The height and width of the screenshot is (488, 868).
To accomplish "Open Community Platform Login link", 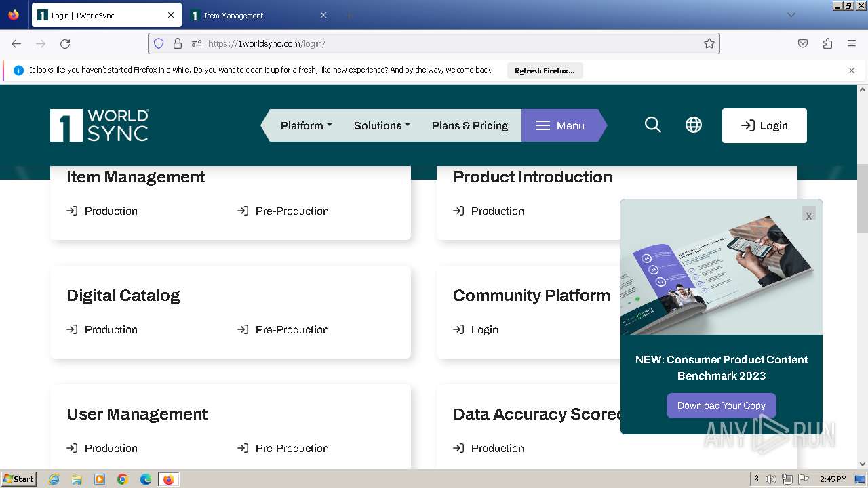I will pyautogui.click(x=475, y=329).
